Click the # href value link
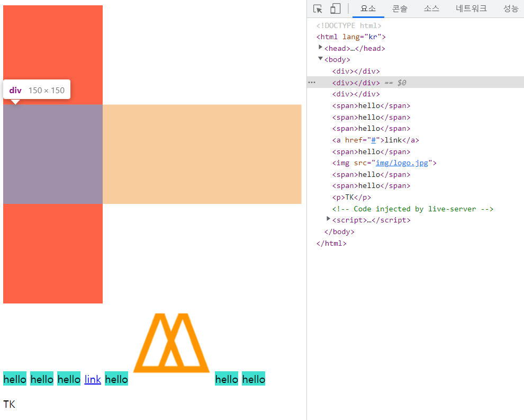524x420 pixels. [373, 140]
